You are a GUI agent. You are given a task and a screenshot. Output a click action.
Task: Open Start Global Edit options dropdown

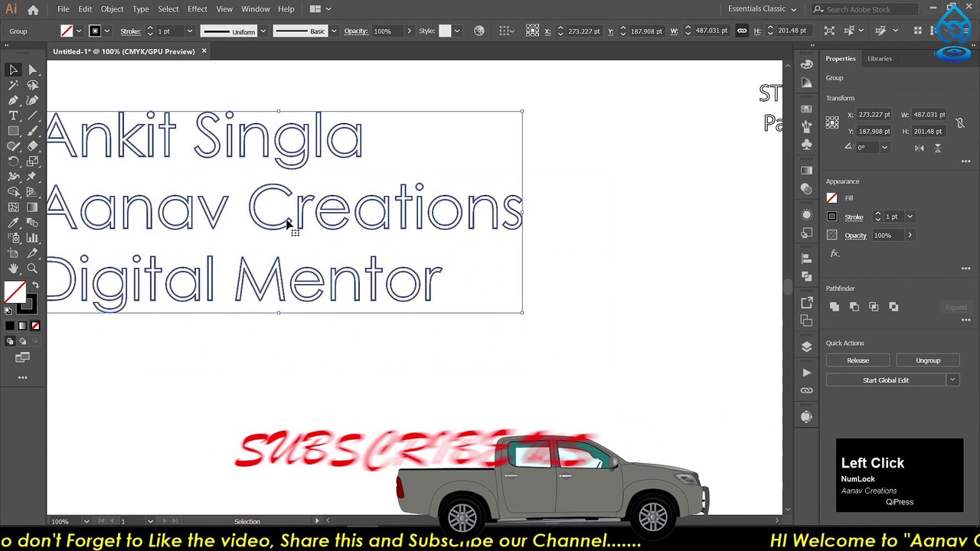coord(952,380)
